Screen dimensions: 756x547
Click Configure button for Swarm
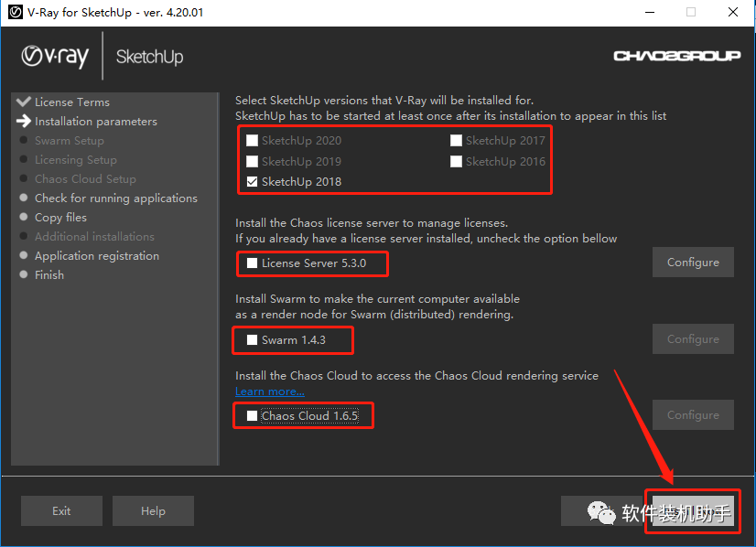(693, 338)
